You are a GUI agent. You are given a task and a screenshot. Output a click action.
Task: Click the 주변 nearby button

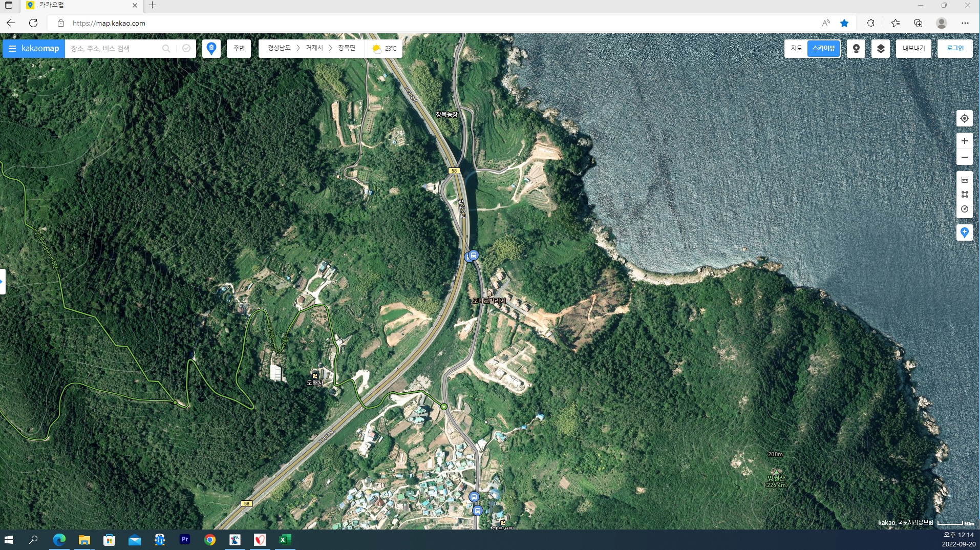click(239, 49)
